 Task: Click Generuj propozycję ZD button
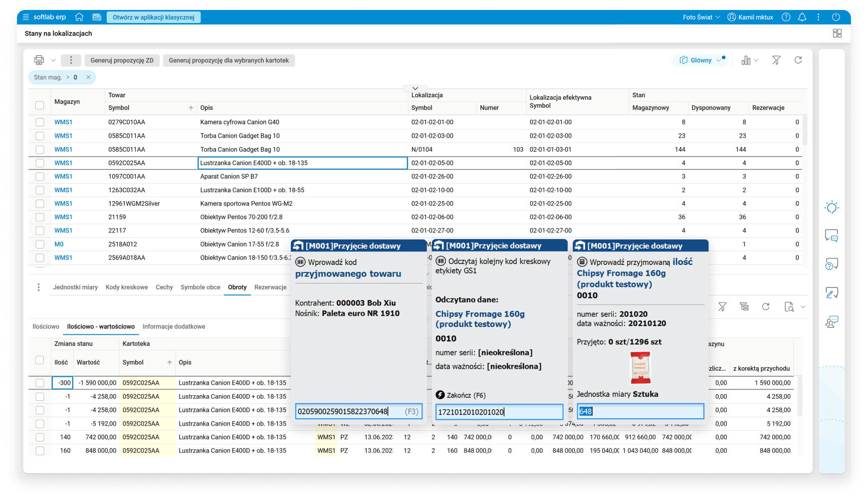click(x=122, y=60)
